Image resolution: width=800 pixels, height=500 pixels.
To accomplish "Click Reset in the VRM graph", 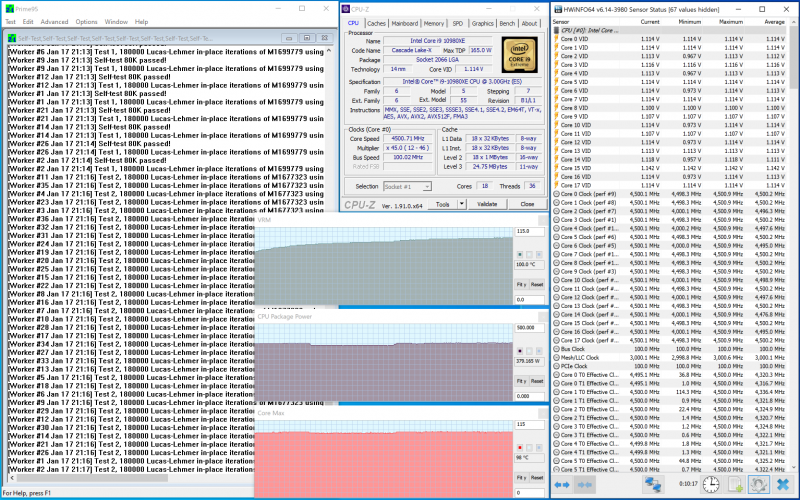I will [x=537, y=285].
